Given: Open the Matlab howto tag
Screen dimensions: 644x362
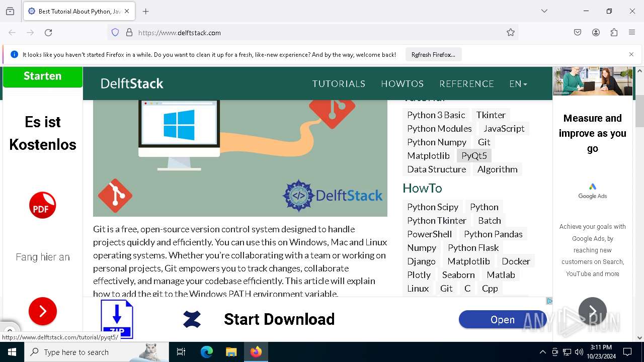Looking at the screenshot, I should click(501, 275).
